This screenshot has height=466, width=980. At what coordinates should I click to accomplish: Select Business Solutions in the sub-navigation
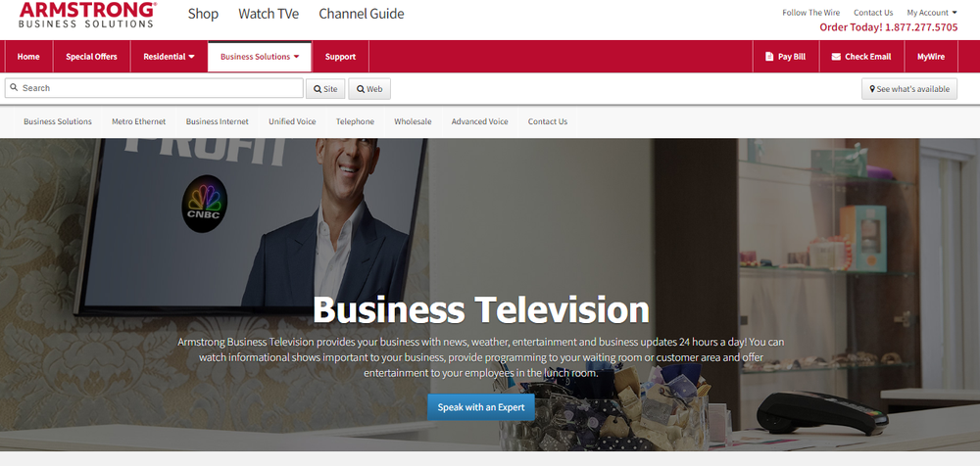tap(58, 121)
